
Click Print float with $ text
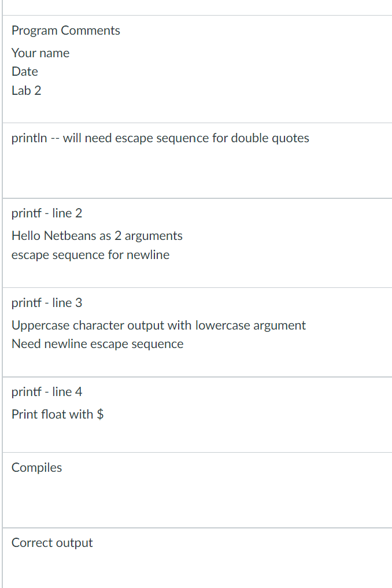coord(57,415)
